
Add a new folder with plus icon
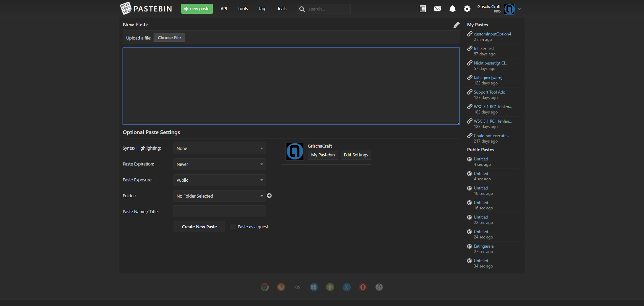[269, 196]
